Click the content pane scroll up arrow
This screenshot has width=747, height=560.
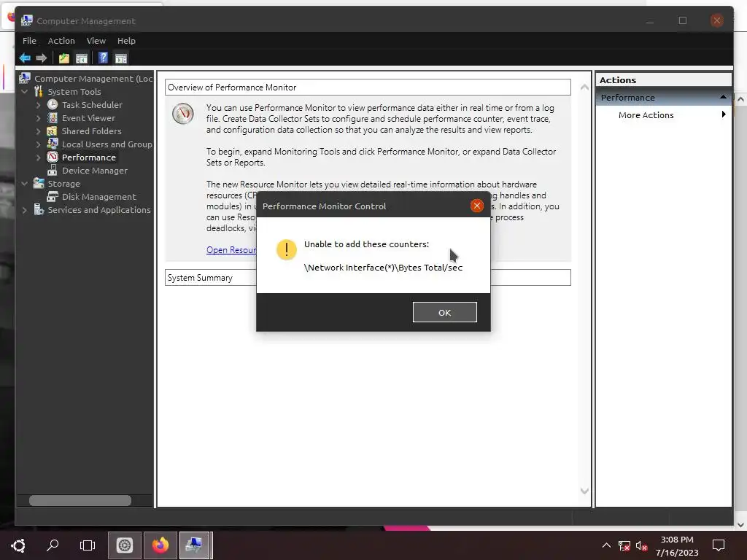click(584, 87)
